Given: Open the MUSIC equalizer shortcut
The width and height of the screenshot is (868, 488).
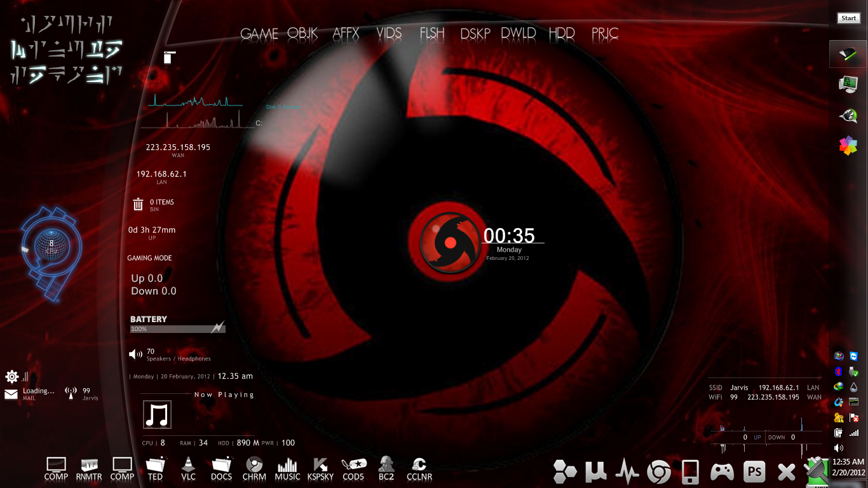Looking at the screenshot, I should click(x=287, y=469).
